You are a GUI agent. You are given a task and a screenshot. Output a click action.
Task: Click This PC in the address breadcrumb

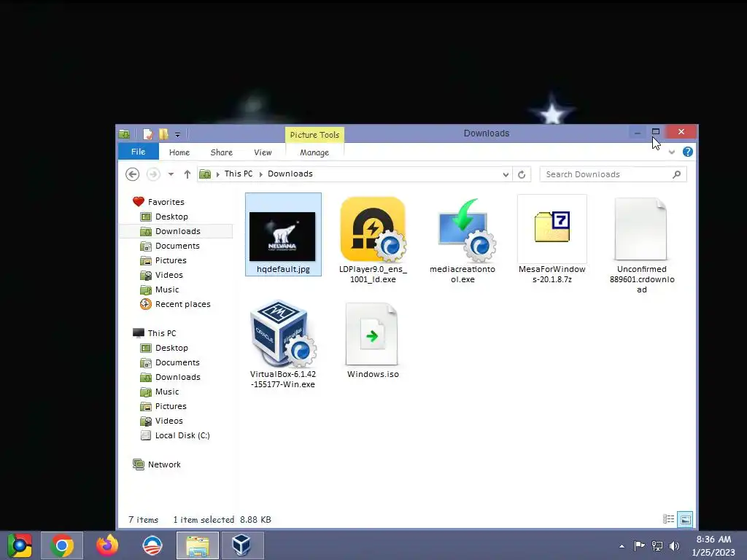point(239,174)
